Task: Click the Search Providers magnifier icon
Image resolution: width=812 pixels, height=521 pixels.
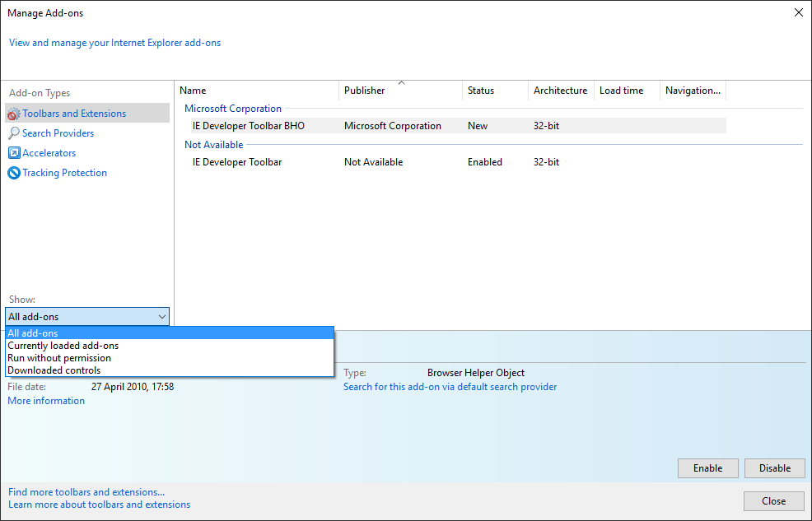Action: point(14,133)
